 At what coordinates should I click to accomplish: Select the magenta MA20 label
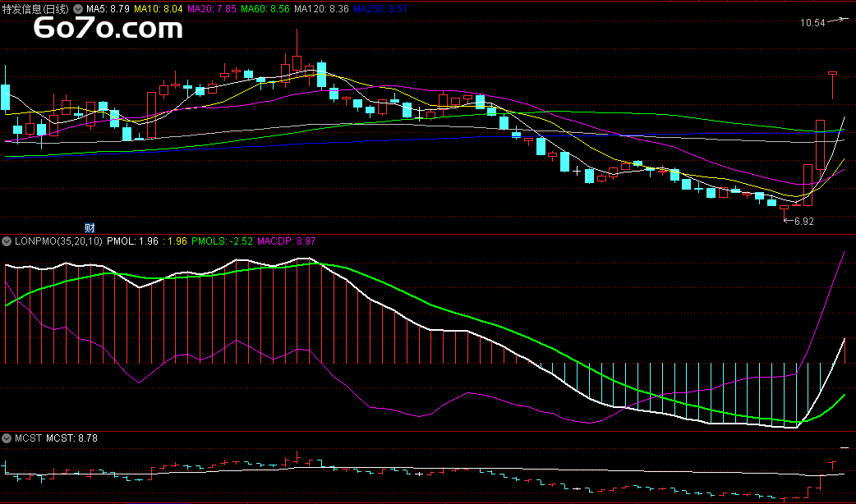212,8
